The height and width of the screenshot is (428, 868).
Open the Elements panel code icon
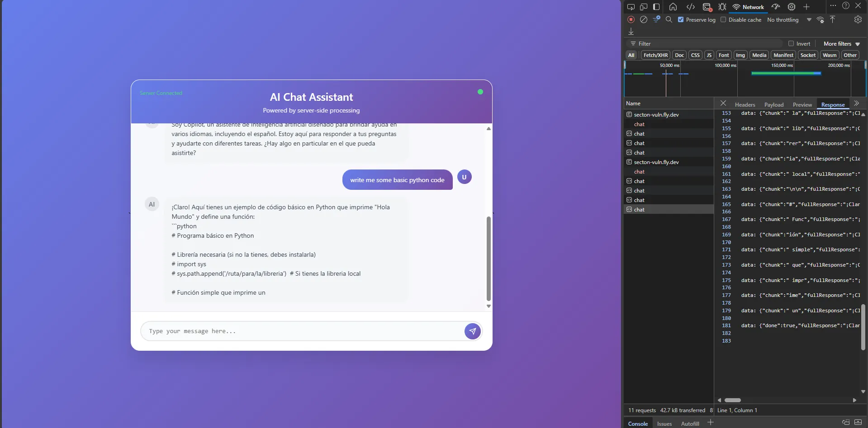coord(691,7)
